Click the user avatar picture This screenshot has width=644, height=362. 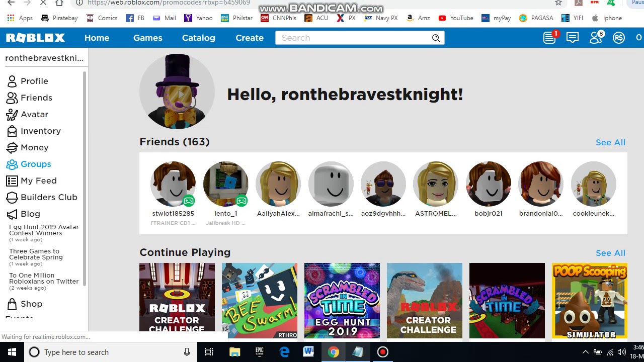[x=177, y=92]
